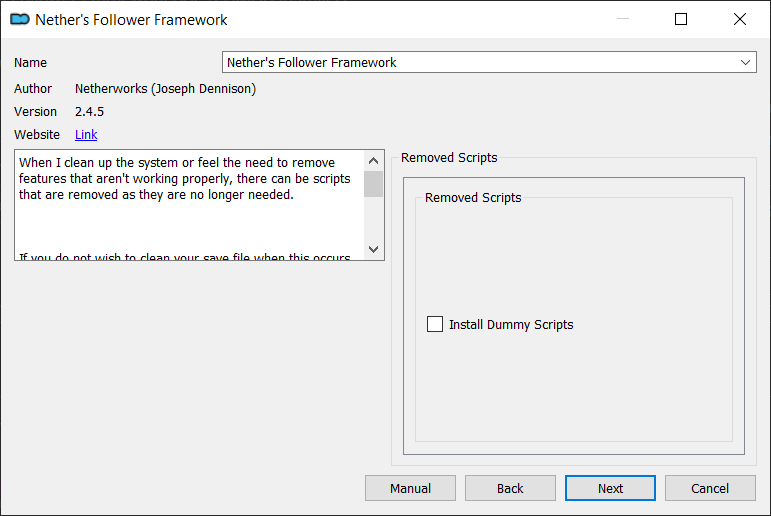Close the installer with the X button
This screenshot has height=516, width=771.
tap(740, 19)
